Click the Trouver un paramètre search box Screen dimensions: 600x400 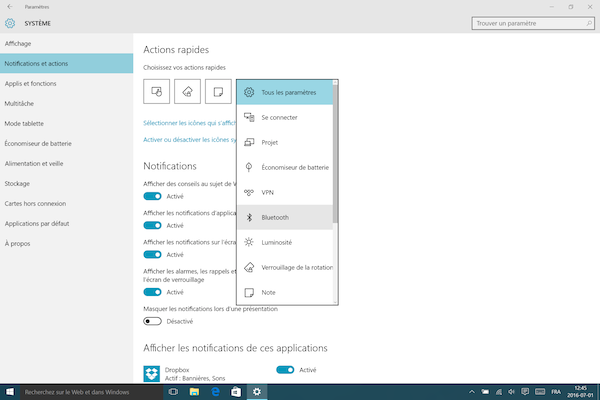tap(533, 23)
